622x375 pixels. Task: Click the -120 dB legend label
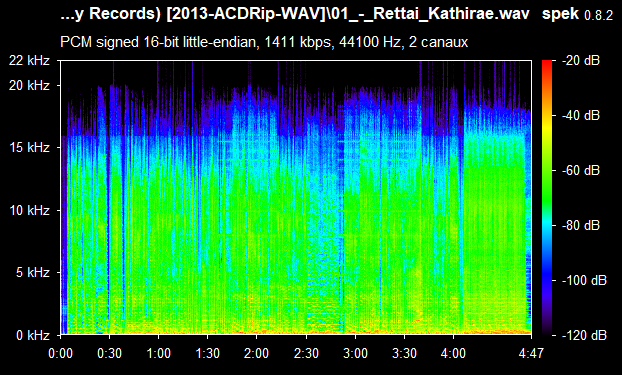click(584, 335)
